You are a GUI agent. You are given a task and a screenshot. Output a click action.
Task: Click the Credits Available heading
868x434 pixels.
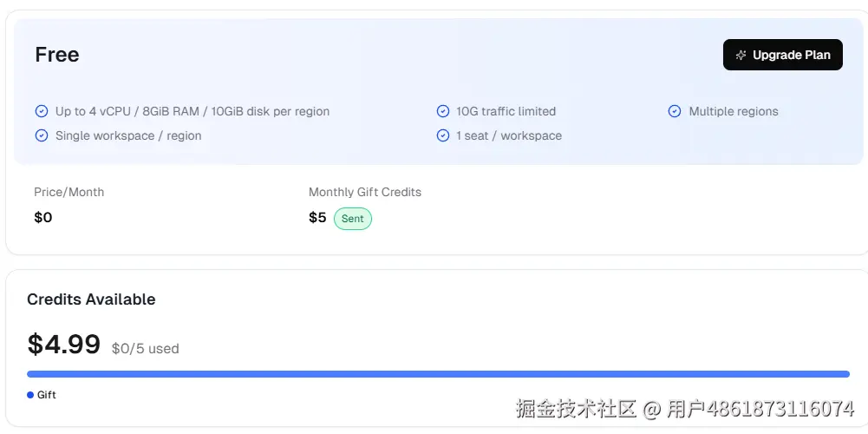(x=91, y=299)
